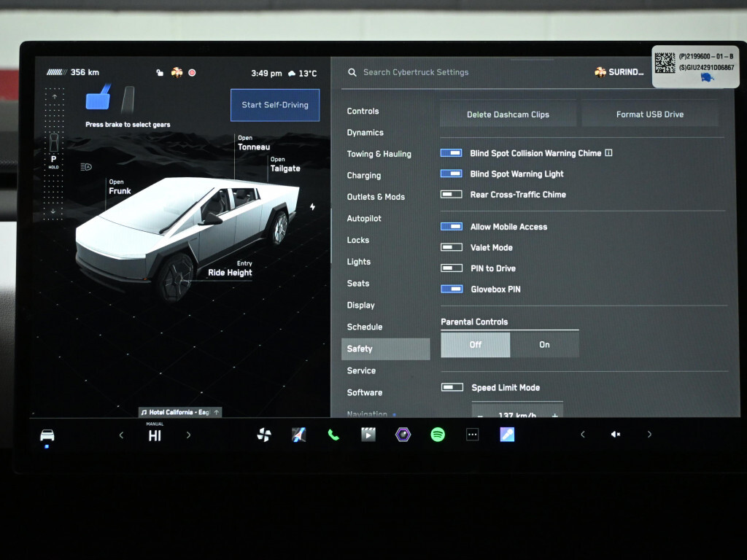Viewport: 747px width, 560px height.
Task: Open the three-dots app launcher
Action: [x=472, y=435]
